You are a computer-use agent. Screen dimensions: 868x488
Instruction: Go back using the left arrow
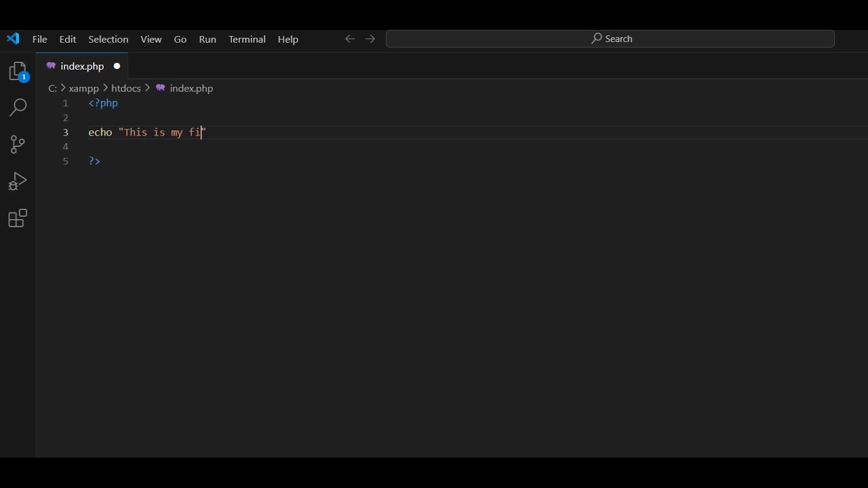[x=350, y=39]
